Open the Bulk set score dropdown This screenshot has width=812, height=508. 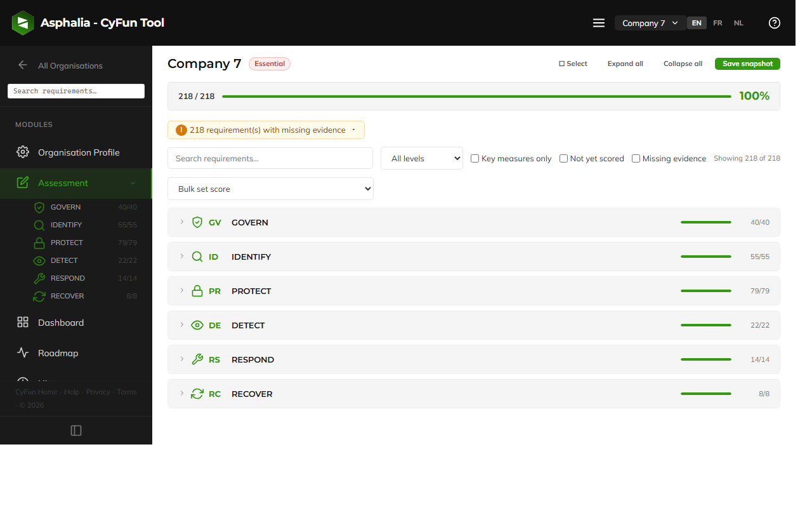(270, 189)
